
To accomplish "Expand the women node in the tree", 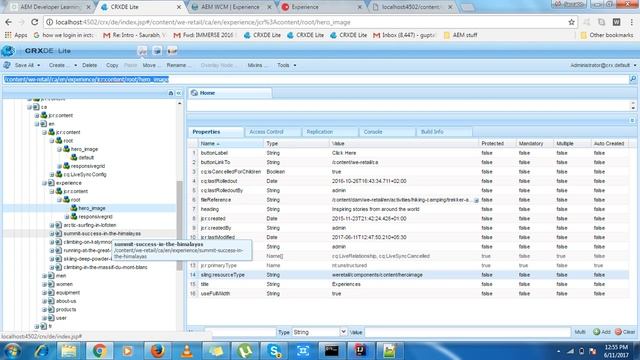I will pos(44,284).
